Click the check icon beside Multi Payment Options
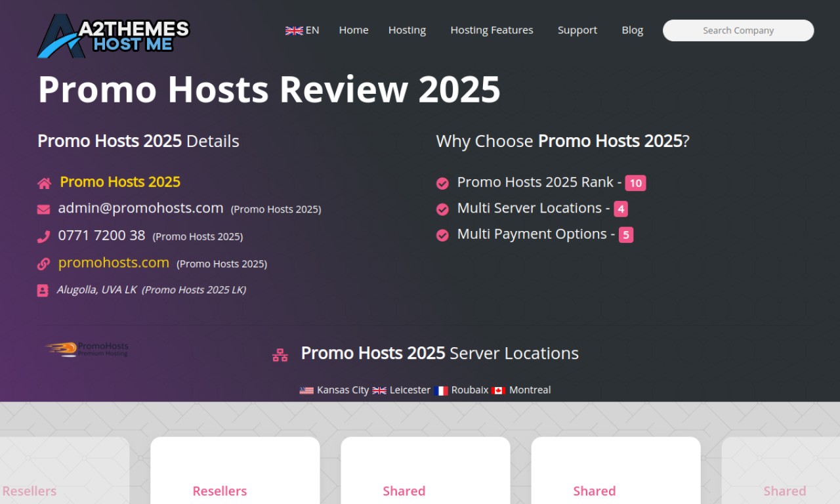The width and height of the screenshot is (840, 504). tap(442, 235)
